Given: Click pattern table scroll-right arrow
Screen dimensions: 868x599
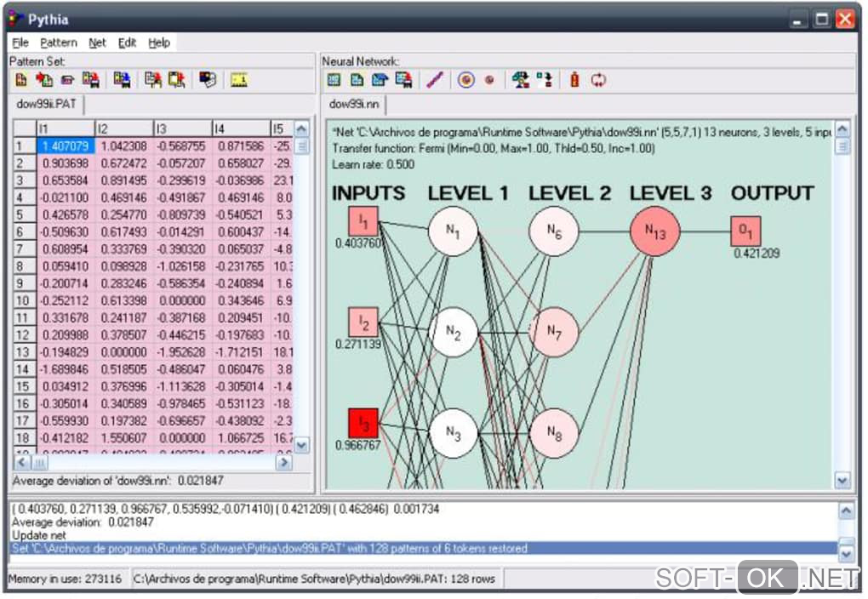Looking at the screenshot, I should pyautogui.click(x=283, y=462).
